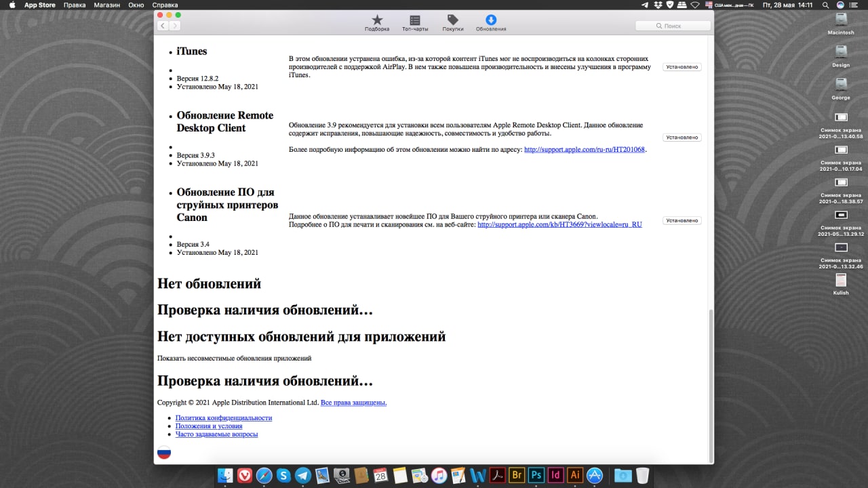Click the iTunes heading
Screen dimensions: 868x488
[x=192, y=51]
